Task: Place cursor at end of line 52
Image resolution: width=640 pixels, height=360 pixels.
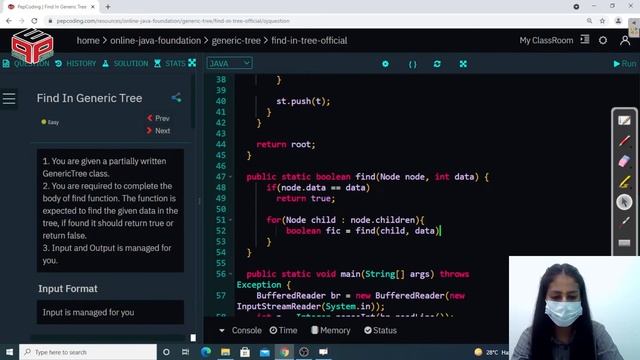Action: pyautogui.click(x=442, y=231)
